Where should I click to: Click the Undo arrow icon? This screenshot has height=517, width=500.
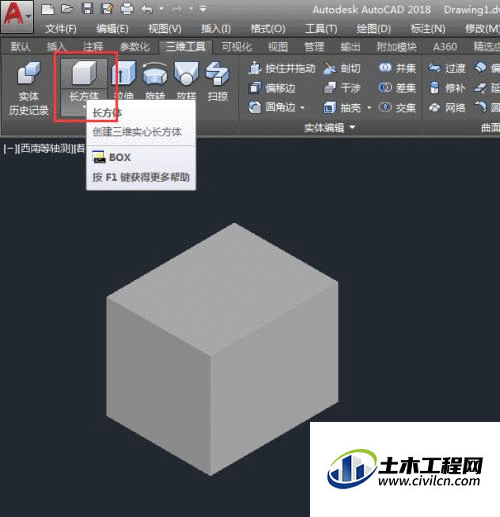[147, 9]
